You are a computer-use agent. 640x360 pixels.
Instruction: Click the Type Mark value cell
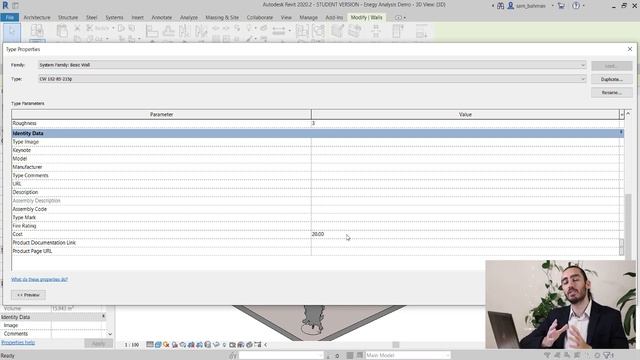click(465, 218)
